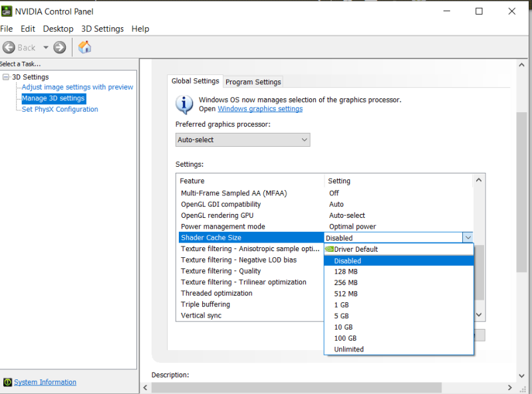
Task: Open Adjust image settings with preview
Action: pyautogui.click(x=77, y=87)
